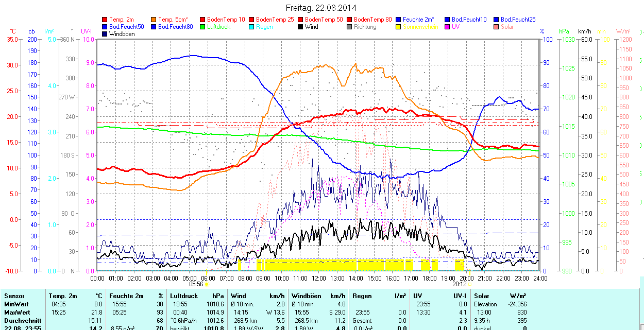
Task: Select the Windböen legend label text
Action: click(122, 34)
